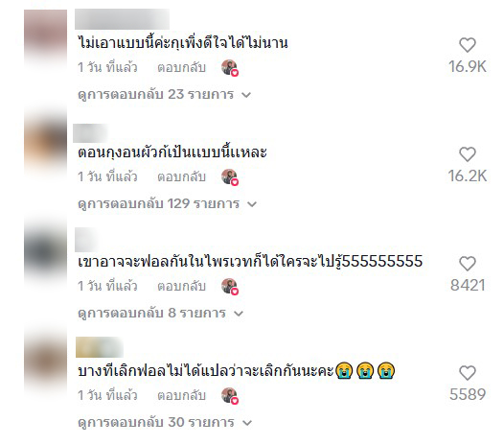Screen dimensions: 504x445
Task: Like the comment with 16.2K likes
Action: click(x=467, y=154)
